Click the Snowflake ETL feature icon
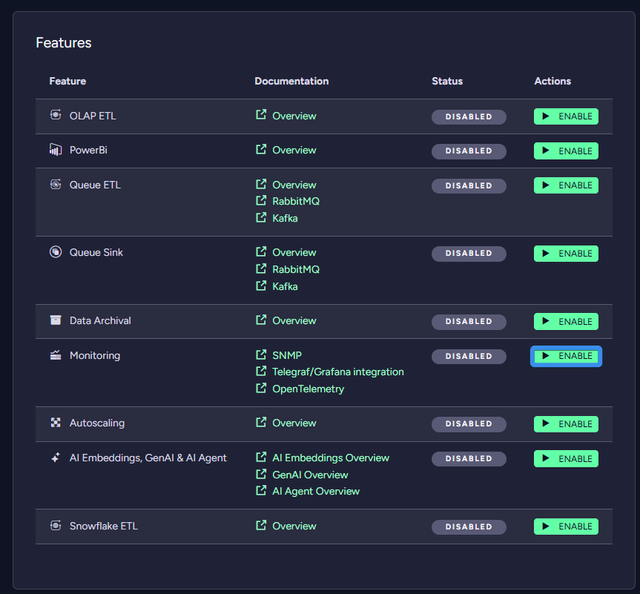 56,526
